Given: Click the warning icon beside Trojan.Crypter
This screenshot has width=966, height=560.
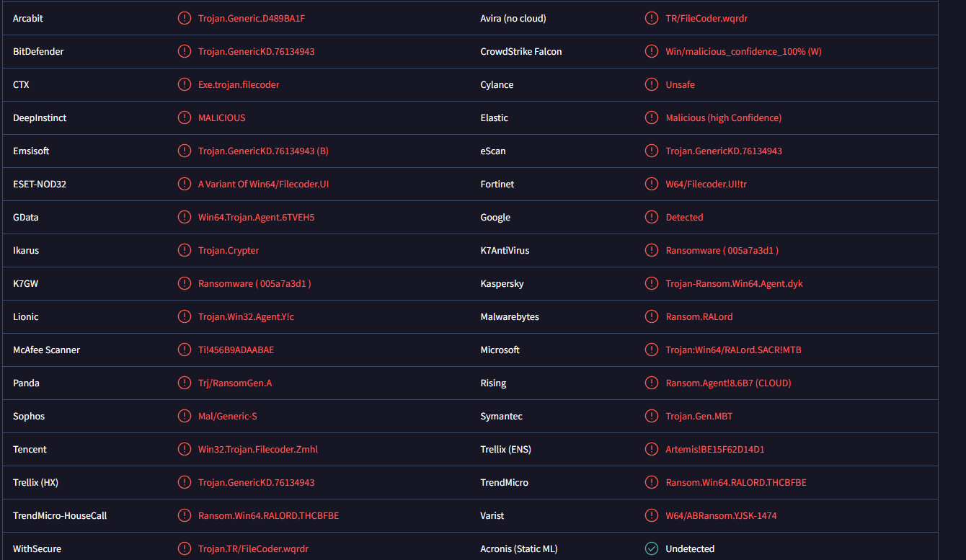Looking at the screenshot, I should (185, 250).
